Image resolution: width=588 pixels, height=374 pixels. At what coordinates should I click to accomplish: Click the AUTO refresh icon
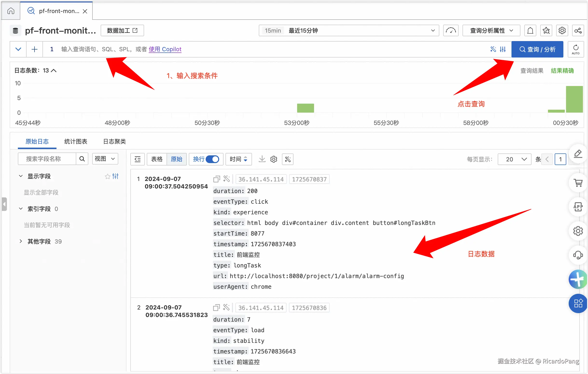[575, 49]
